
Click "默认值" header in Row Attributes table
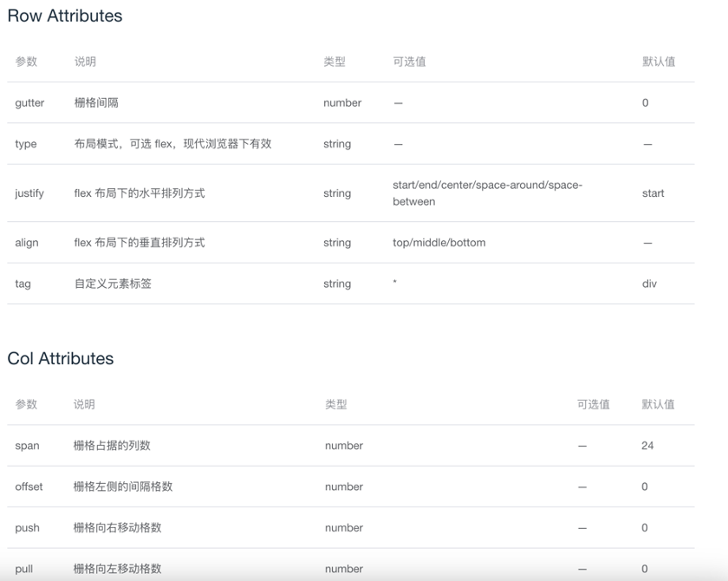[659, 62]
